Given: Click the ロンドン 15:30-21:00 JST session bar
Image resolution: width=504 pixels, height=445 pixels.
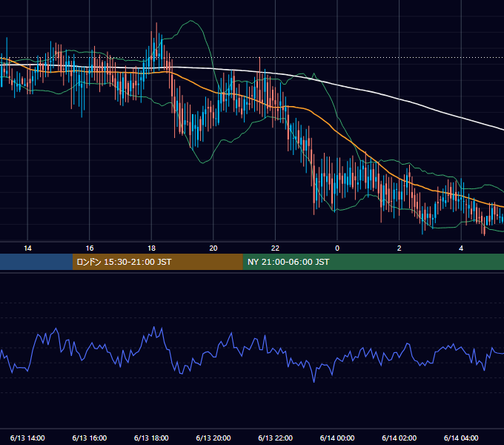Looking at the screenshot, I should [x=157, y=262].
